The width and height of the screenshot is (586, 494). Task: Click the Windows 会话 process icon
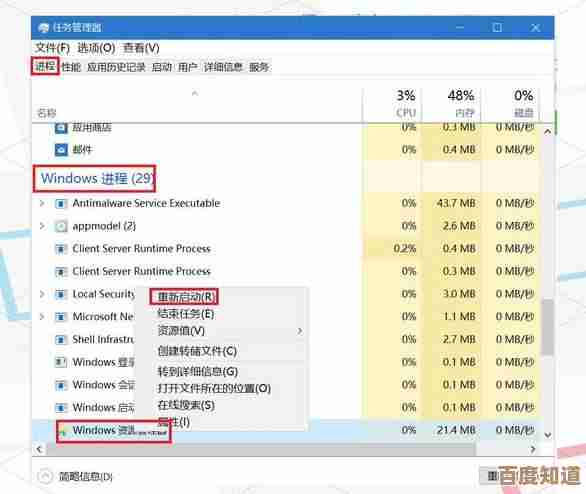[x=61, y=385]
